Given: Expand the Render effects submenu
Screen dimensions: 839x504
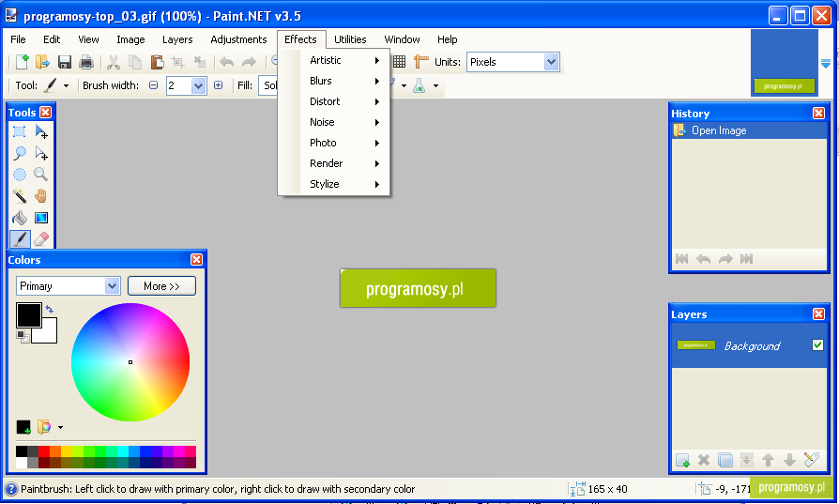Looking at the screenshot, I should click(344, 163).
